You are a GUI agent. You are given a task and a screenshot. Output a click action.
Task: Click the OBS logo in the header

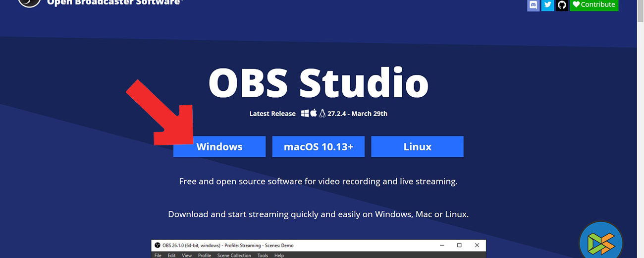tap(30, 3)
